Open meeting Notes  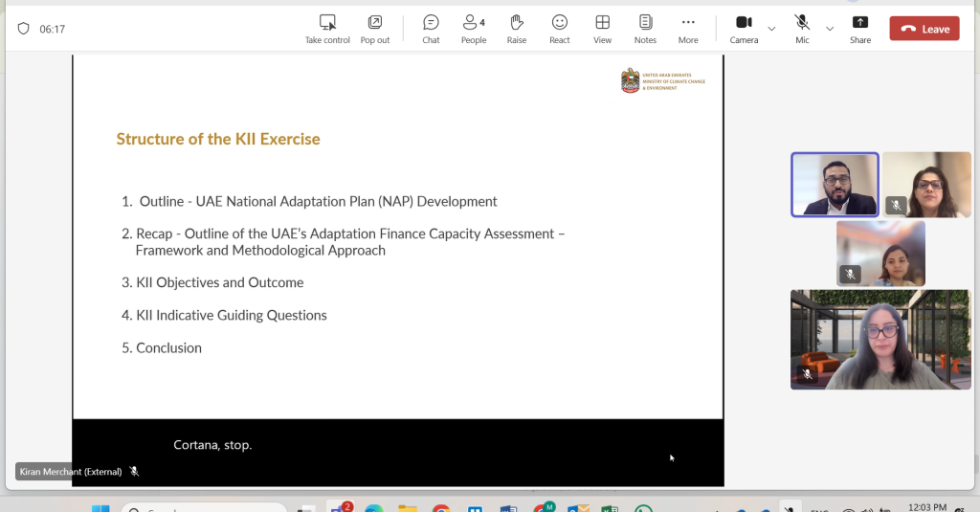pos(645,29)
